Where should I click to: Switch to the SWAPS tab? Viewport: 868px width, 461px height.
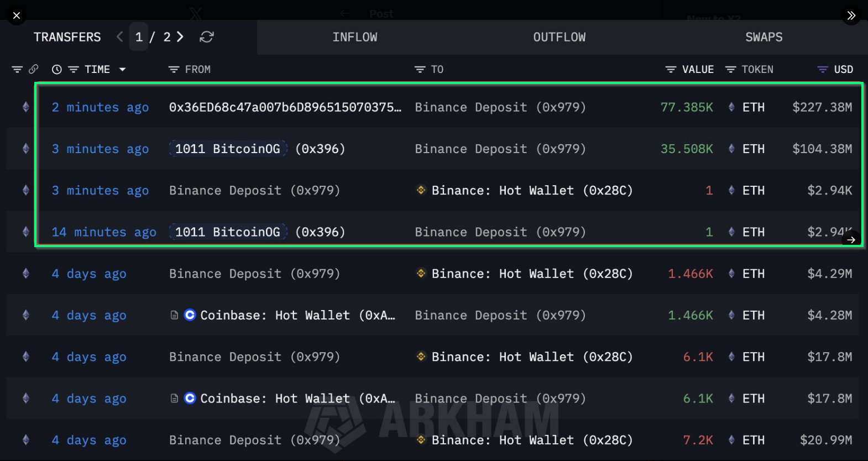pos(764,36)
